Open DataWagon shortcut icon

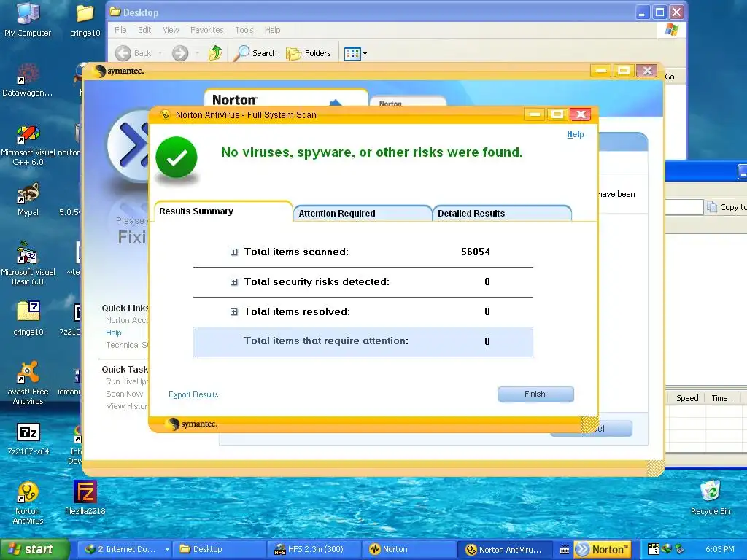coord(27,80)
